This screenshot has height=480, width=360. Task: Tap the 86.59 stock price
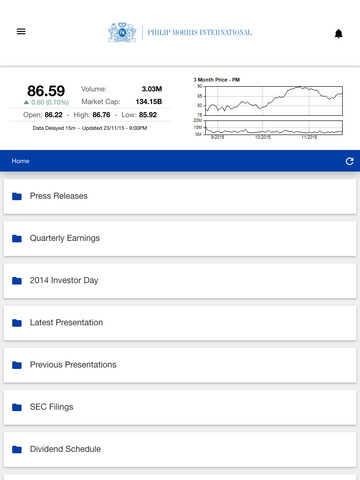pos(46,91)
